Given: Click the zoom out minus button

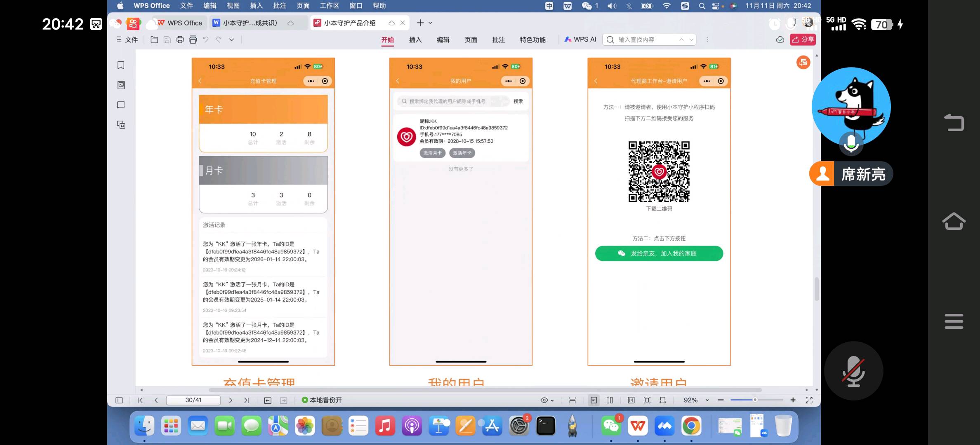Looking at the screenshot, I should pyautogui.click(x=721, y=400).
